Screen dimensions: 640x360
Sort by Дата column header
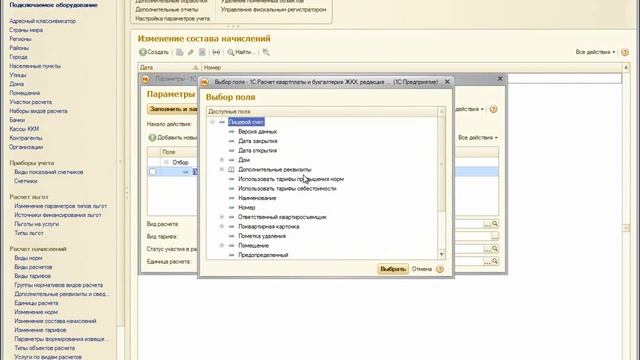[x=169, y=67]
